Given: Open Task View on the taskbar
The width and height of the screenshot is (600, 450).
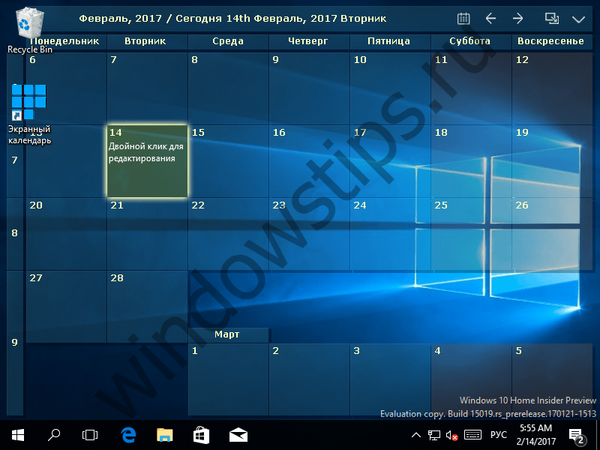Looking at the screenshot, I should pos(90,435).
